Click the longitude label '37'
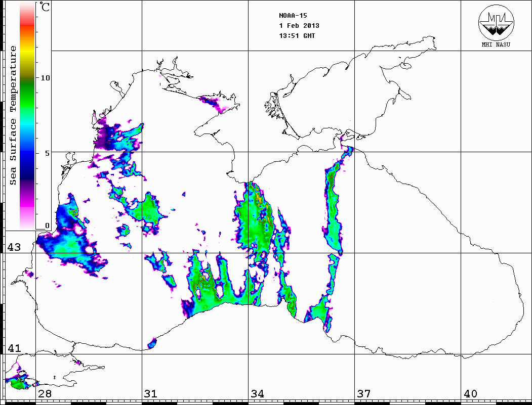Image resolution: width=532 pixels, height=405 pixels. [364, 393]
